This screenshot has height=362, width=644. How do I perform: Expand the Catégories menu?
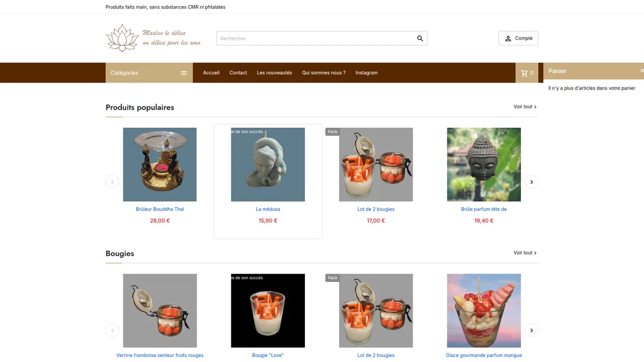tap(149, 73)
